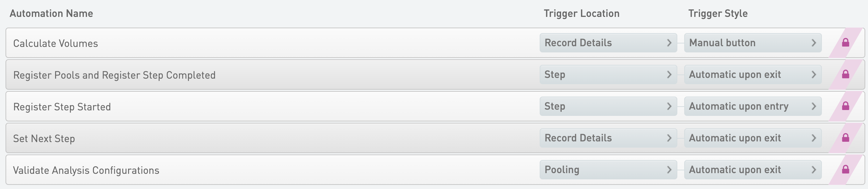Expand Step location for Register Pools row
This screenshot has height=189, width=868.
tap(608, 74)
